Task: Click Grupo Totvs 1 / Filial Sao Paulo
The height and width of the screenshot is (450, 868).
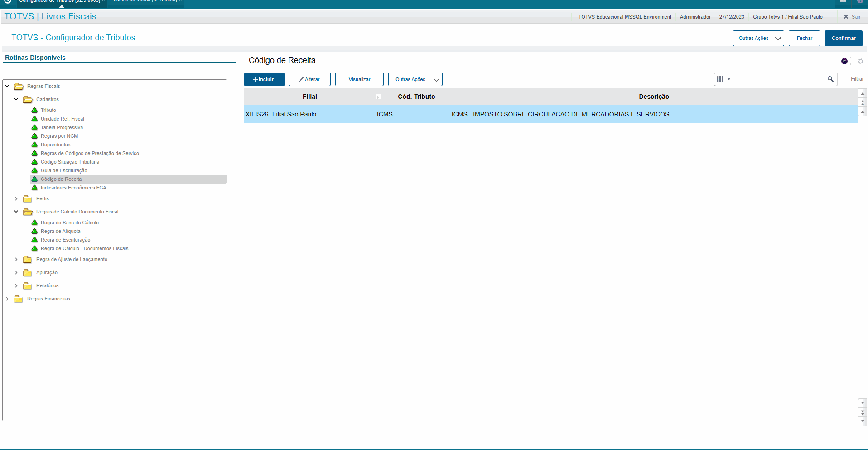Action: pyautogui.click(x=788, y=17)
